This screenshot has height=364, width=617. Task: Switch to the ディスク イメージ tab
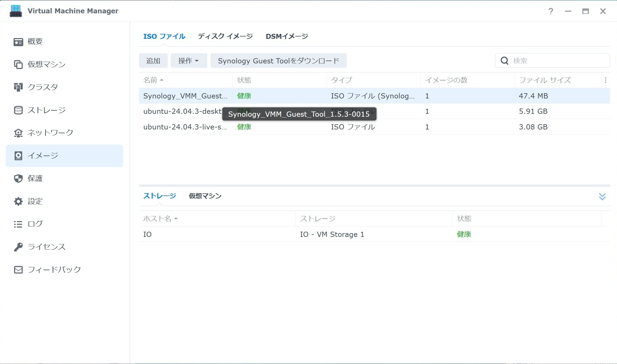(x=225, y=36)
